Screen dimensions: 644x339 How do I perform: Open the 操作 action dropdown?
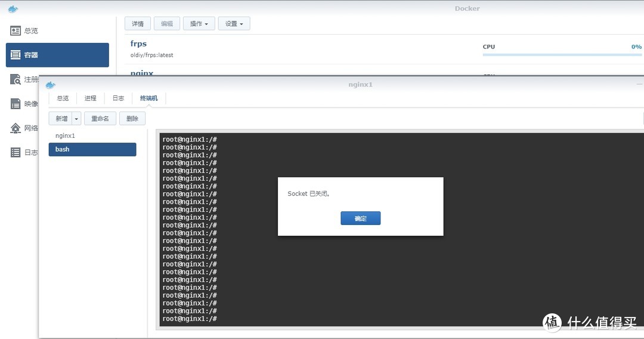click(199, 24)
